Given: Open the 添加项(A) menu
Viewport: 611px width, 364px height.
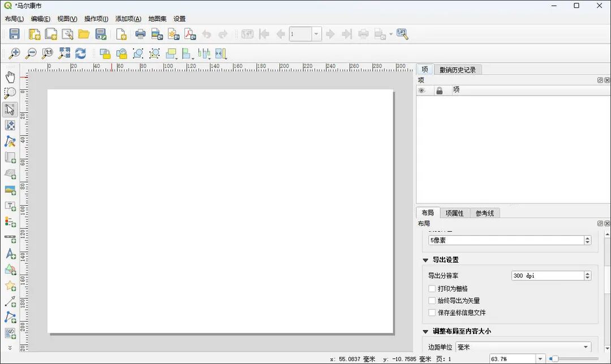Looking at the screenshot, I should pyautogui.click(x=128, y=19).
